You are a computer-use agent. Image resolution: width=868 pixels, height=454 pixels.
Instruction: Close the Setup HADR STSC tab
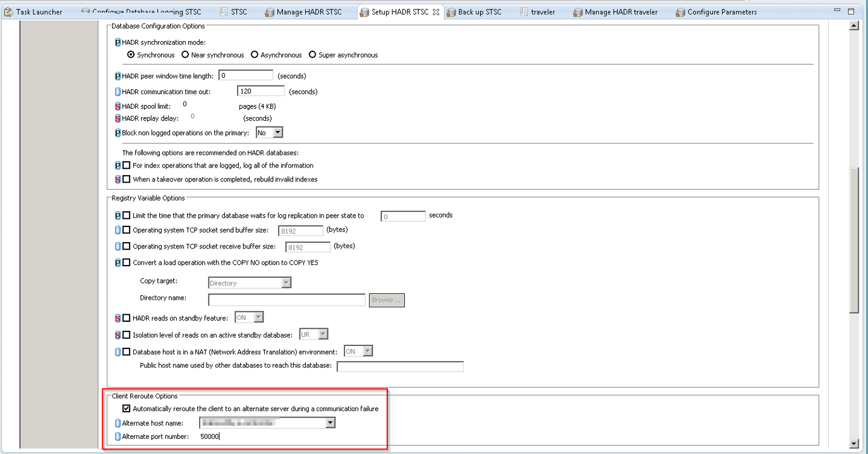(x=436, y=12)
